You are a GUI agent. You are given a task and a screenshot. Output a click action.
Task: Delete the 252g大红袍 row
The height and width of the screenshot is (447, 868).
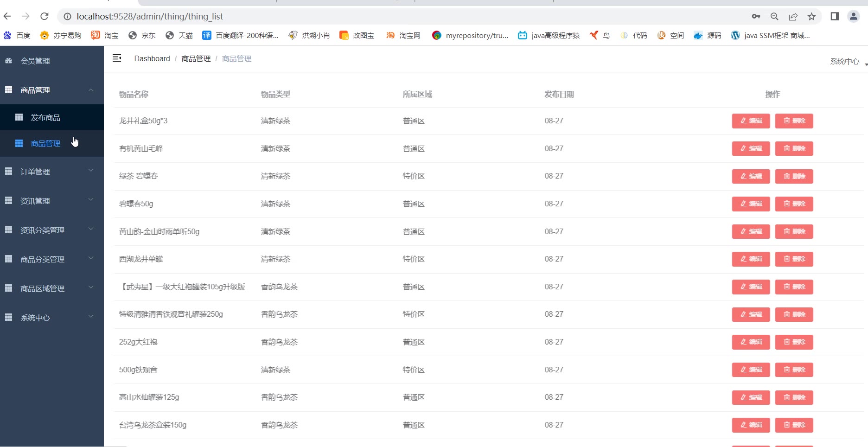(x=794, y=342)
